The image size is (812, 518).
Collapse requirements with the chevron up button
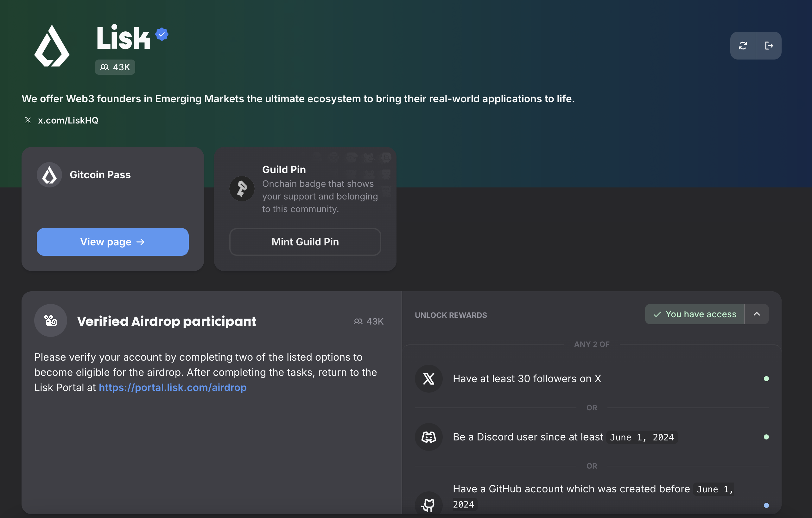(x=757, y=314)
